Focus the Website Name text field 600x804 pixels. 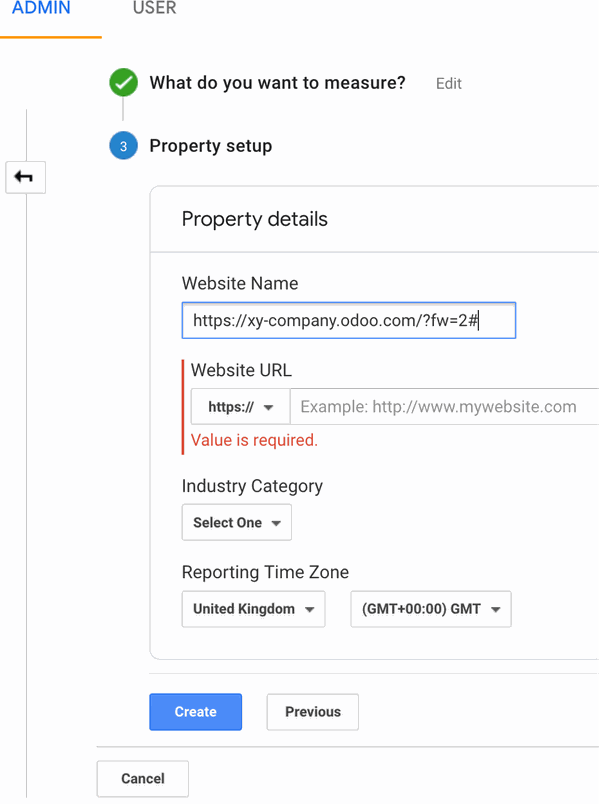(348, 321)
